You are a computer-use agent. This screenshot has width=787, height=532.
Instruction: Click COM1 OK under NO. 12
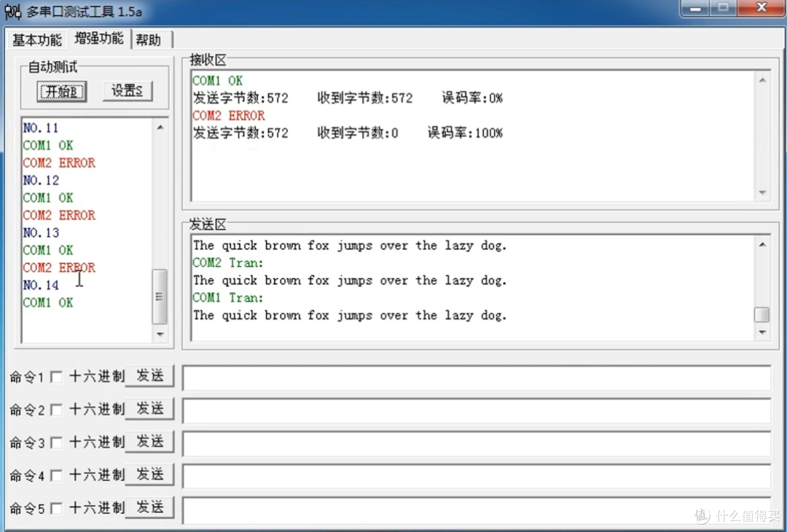(47, 197)
